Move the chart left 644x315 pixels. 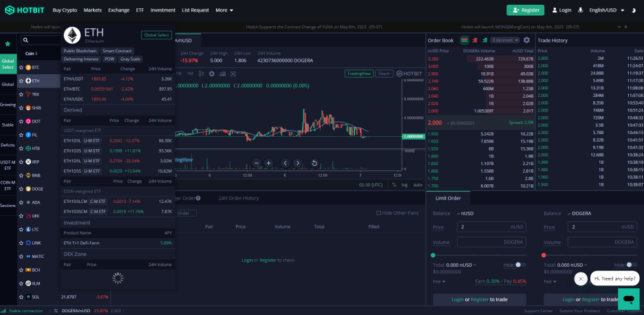pyautogui.click(x=286, y=163)
